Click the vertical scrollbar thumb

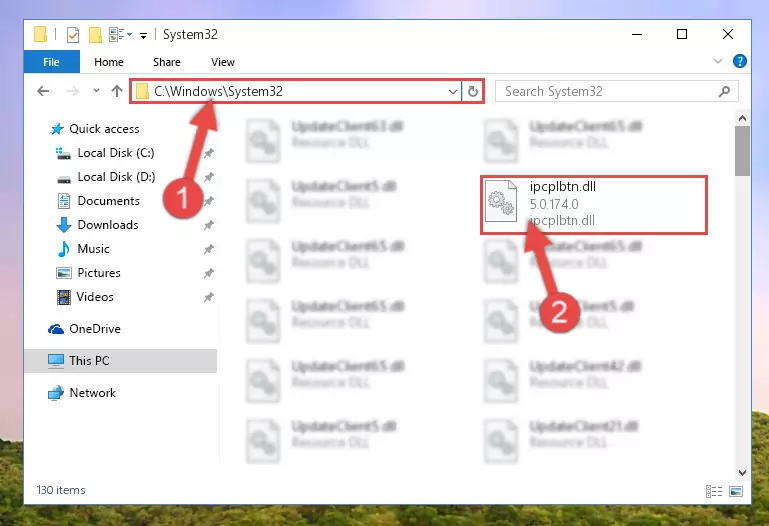pyautogui.click(x=742, y=151)
